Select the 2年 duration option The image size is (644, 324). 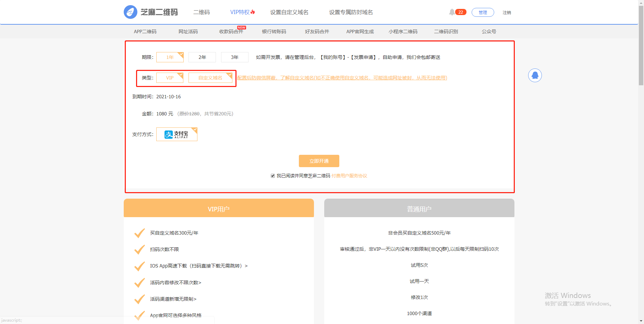[x=202, y=57]
